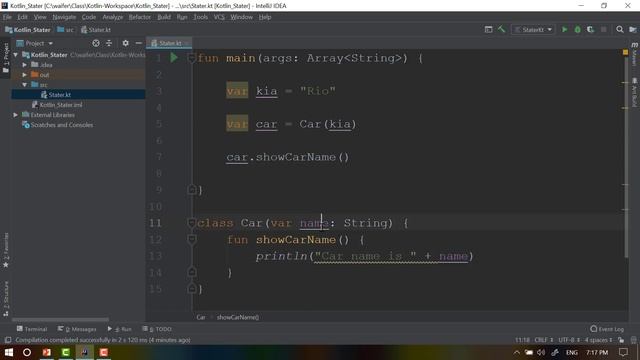The image size is (640, 360).
Task: Open Event Log in status bar
Action: pyautogui.click(x=607, y=329)
